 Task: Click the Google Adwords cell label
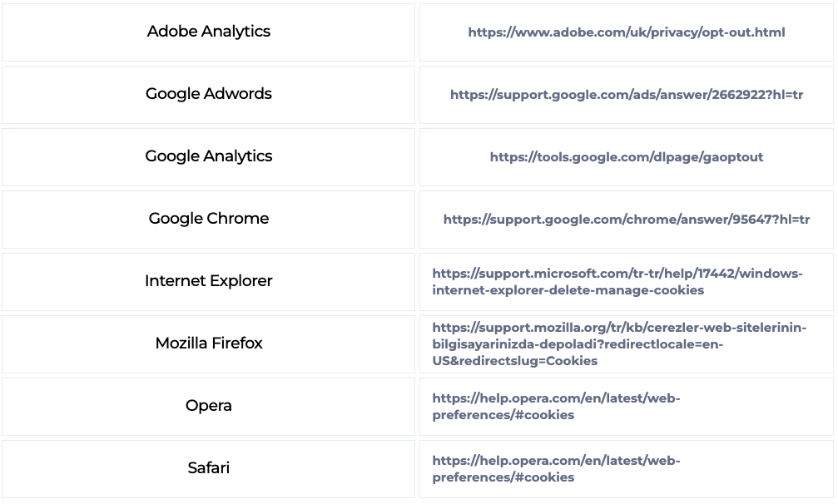pyautogui.click(x=208, y=94)
